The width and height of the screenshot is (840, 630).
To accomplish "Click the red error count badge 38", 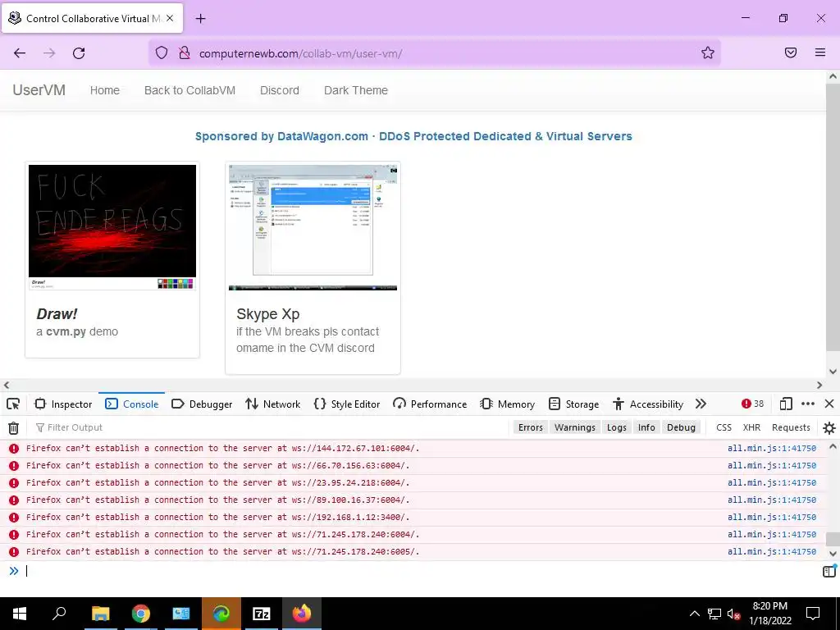I will click(x=753, y=404).
